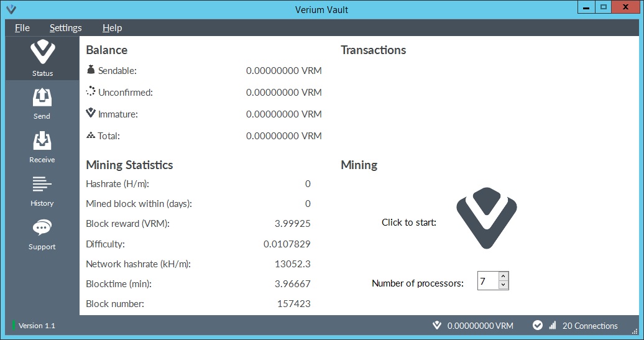The image size is (644, 340).
Task: Open the Support chat bubble icon
Action: [x=42, y=228]
